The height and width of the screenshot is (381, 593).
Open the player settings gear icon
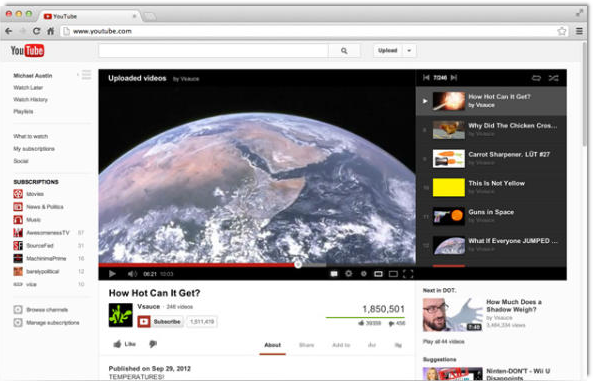tap(348, 273)
